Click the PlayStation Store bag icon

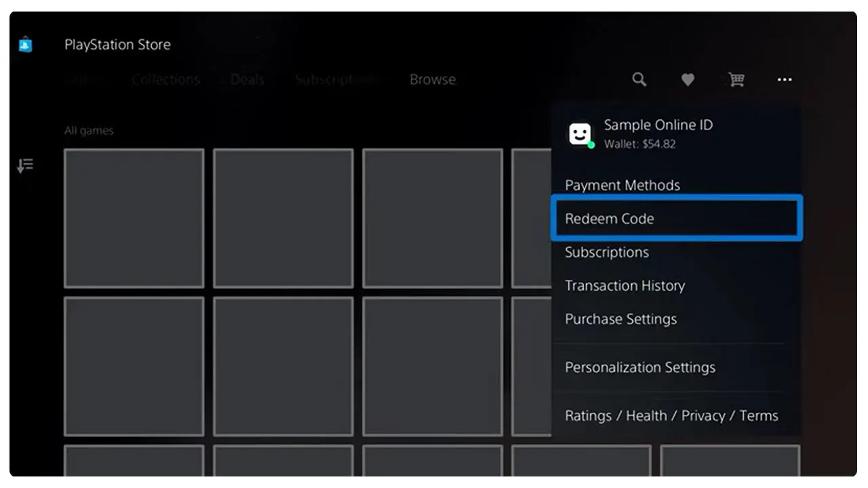25,45
